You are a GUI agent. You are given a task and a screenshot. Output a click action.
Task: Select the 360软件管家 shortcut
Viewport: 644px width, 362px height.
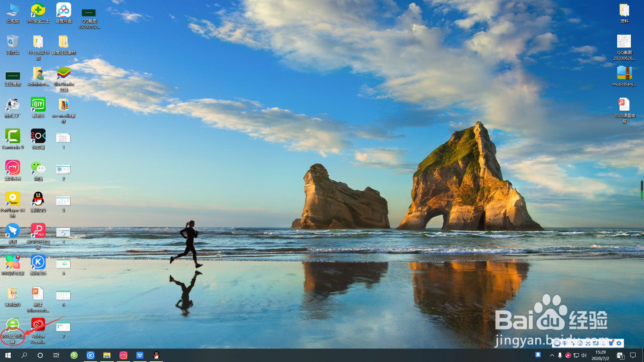(x=13, y=266)
